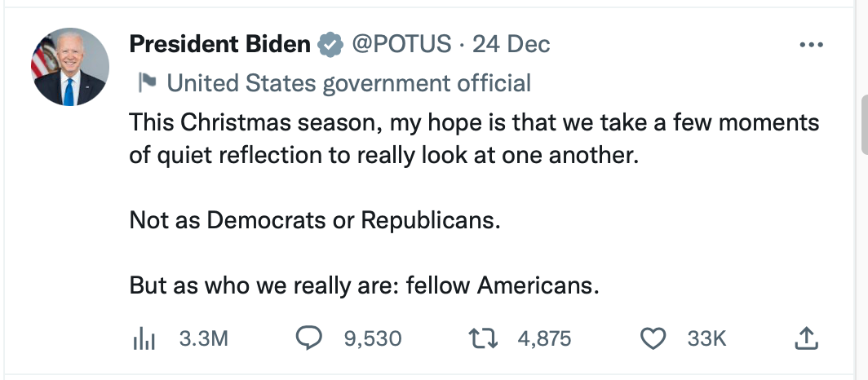The height and width of the screenshot is (380, 868).
Task: Click the government official flag icon
Action: (x=147, y=82)
